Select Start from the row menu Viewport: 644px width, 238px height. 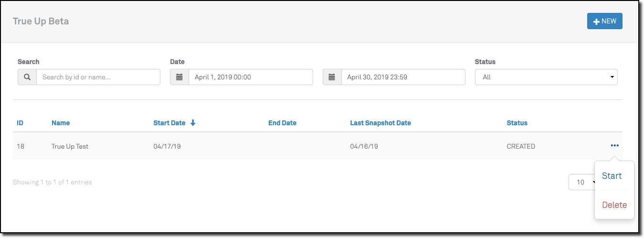(x=612, y=176)
